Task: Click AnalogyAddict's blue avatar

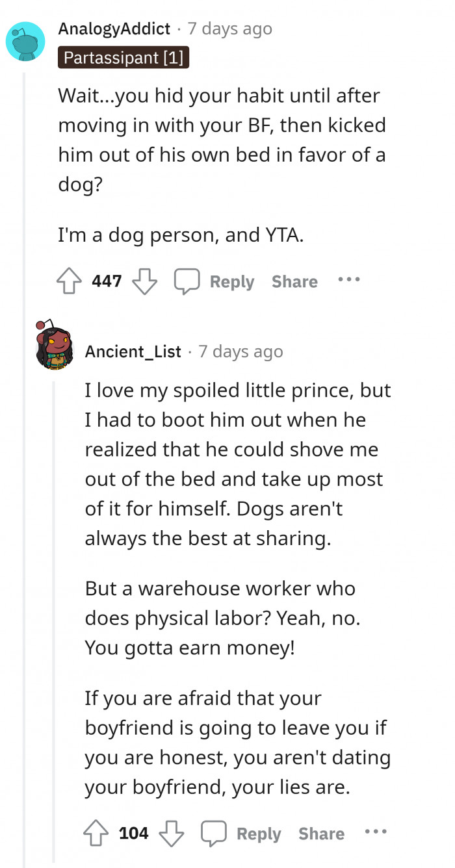Action: point(25,40)
